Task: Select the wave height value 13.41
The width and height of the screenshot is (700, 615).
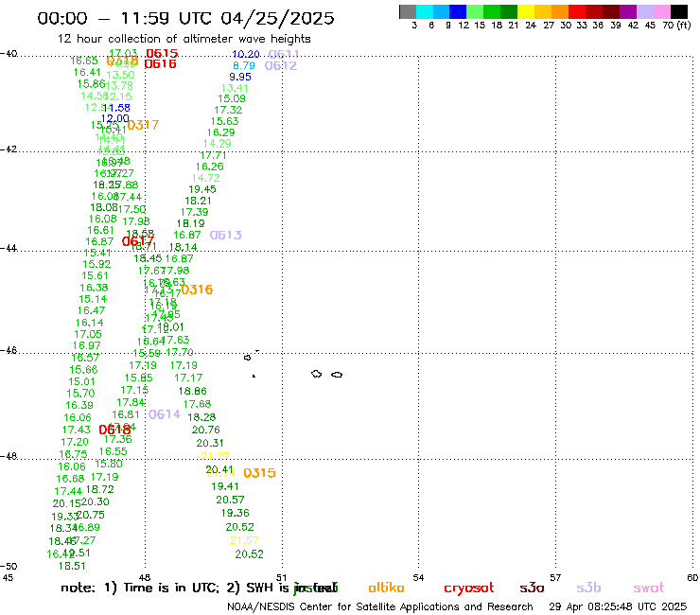Action: pos(235,88)
